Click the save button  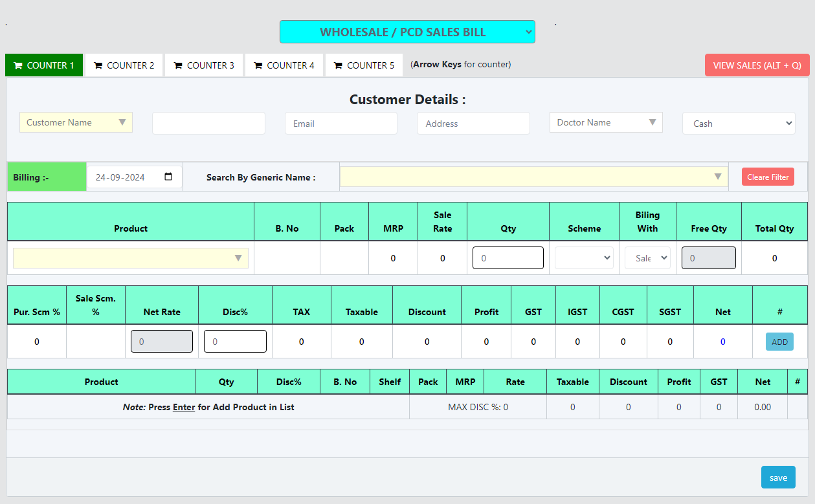(778, 477)
